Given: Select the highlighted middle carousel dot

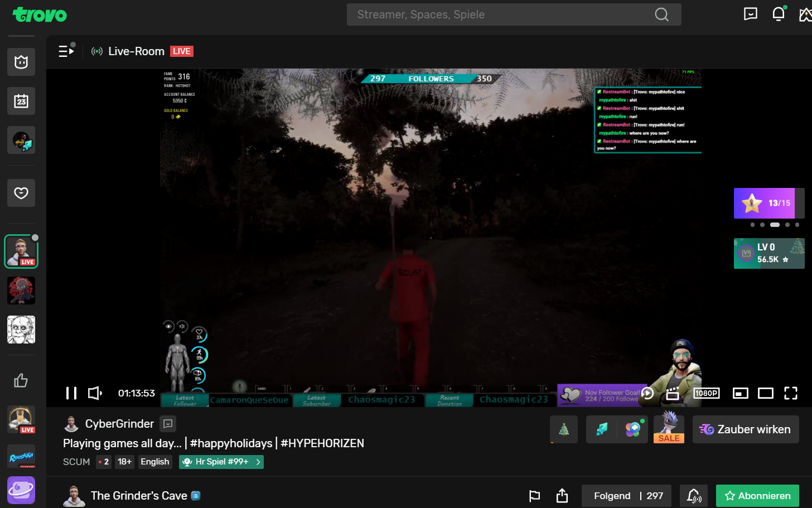Looking at the screenshot, I should pyautogui.click(x=775, y=225).
